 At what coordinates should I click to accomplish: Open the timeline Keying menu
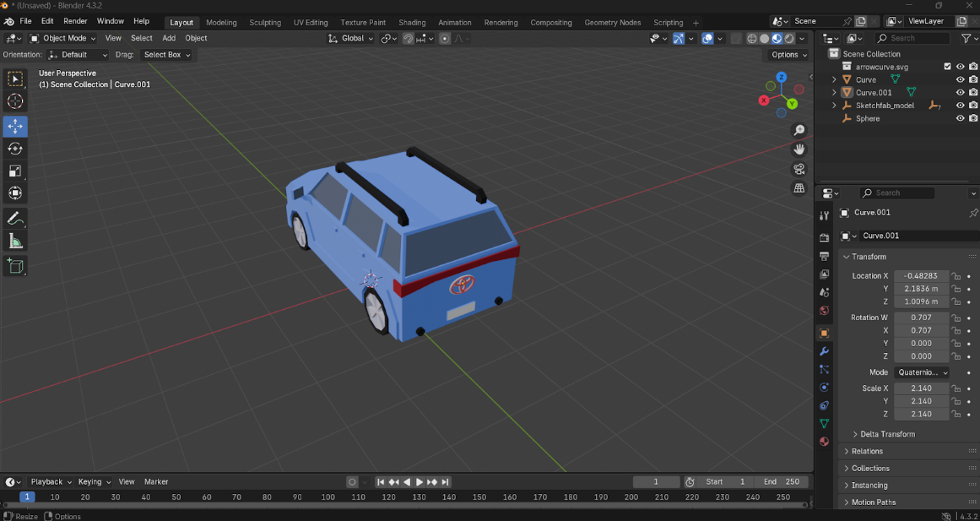94,481
